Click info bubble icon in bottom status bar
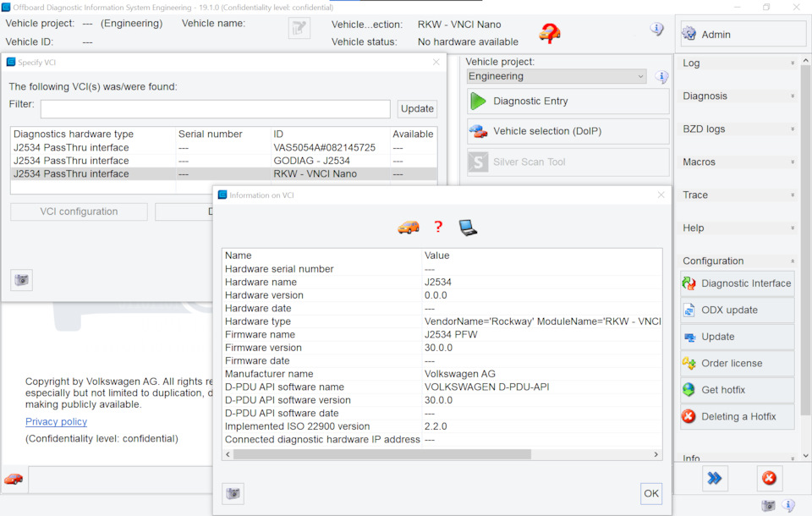 tap(788, 505)
